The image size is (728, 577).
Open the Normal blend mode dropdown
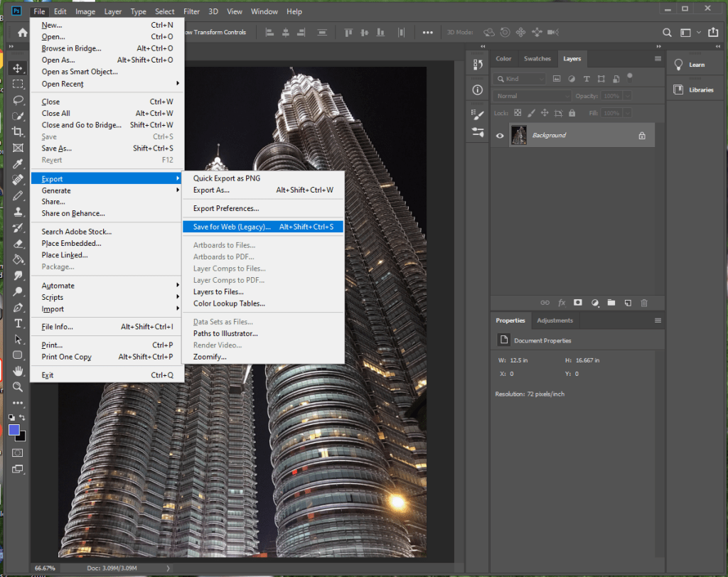(x=533, y=96)
